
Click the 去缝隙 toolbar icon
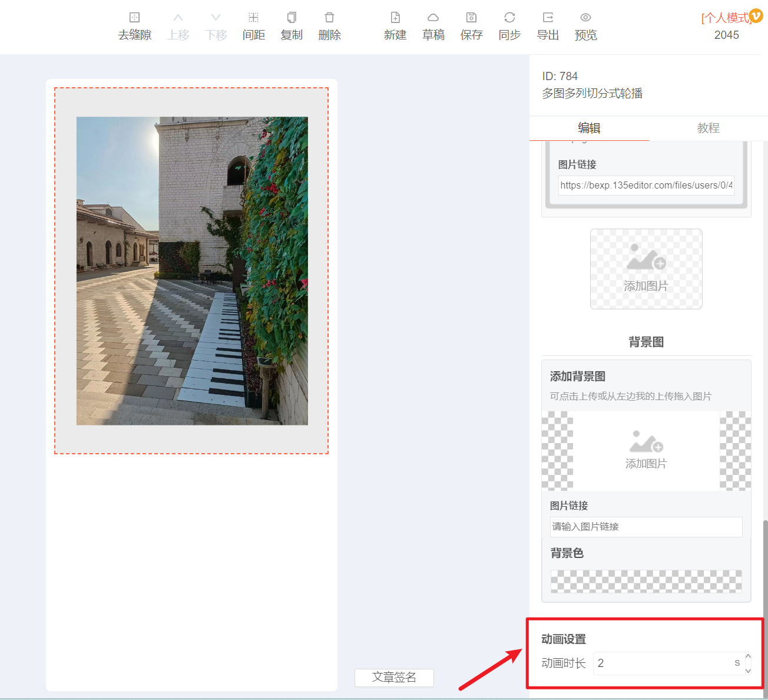point(134,18)
